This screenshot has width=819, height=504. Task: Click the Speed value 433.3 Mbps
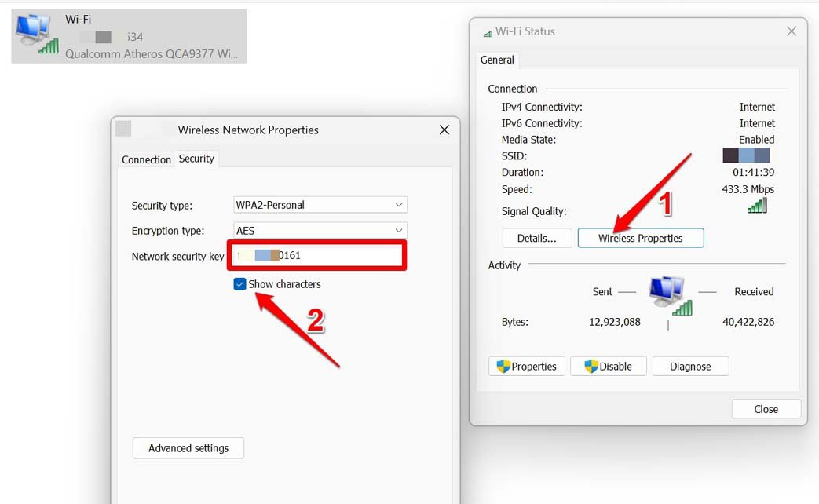(748, 189)
